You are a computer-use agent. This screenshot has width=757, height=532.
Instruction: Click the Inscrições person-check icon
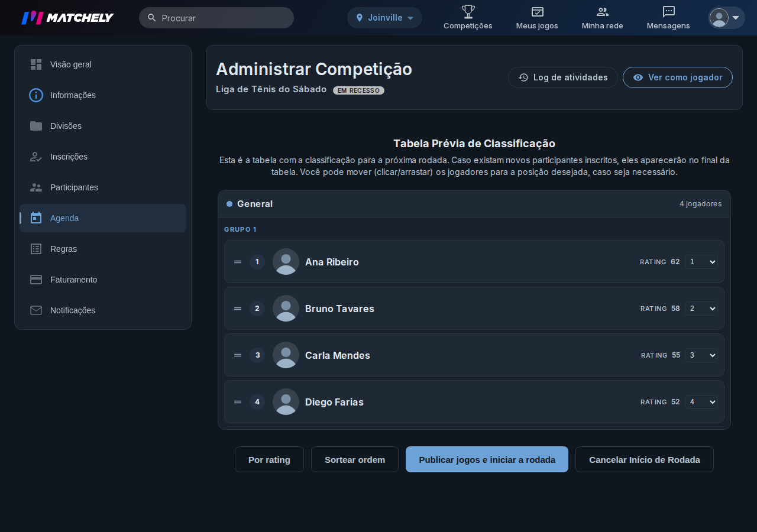coord(36,157)
